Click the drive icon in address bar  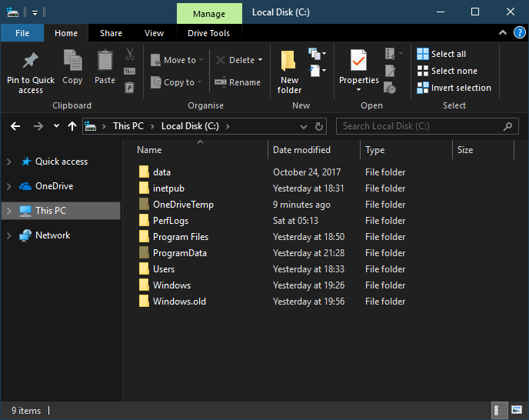91,127
